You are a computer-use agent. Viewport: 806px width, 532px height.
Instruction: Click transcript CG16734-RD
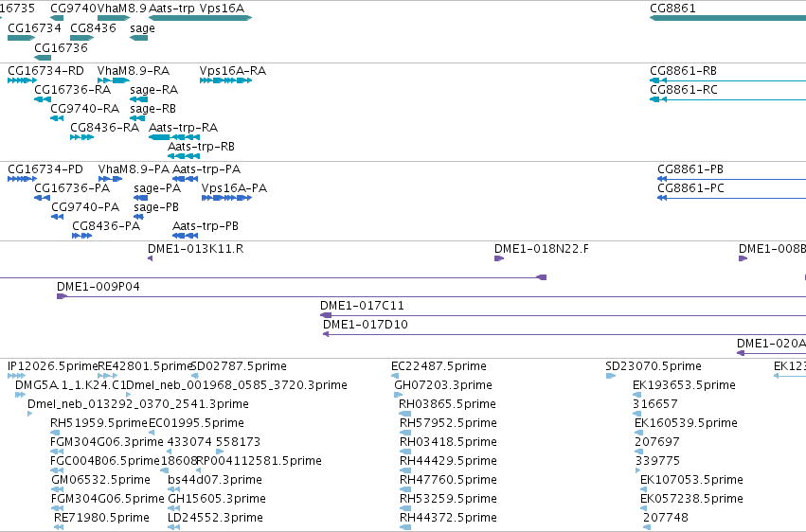pos(22,80)
